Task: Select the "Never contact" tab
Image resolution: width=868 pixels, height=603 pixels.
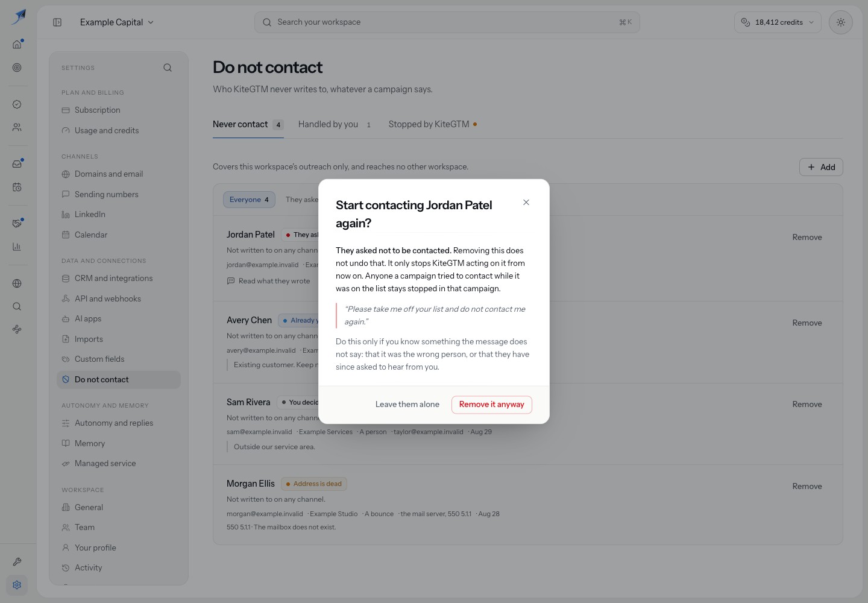Action: [248, 124]
